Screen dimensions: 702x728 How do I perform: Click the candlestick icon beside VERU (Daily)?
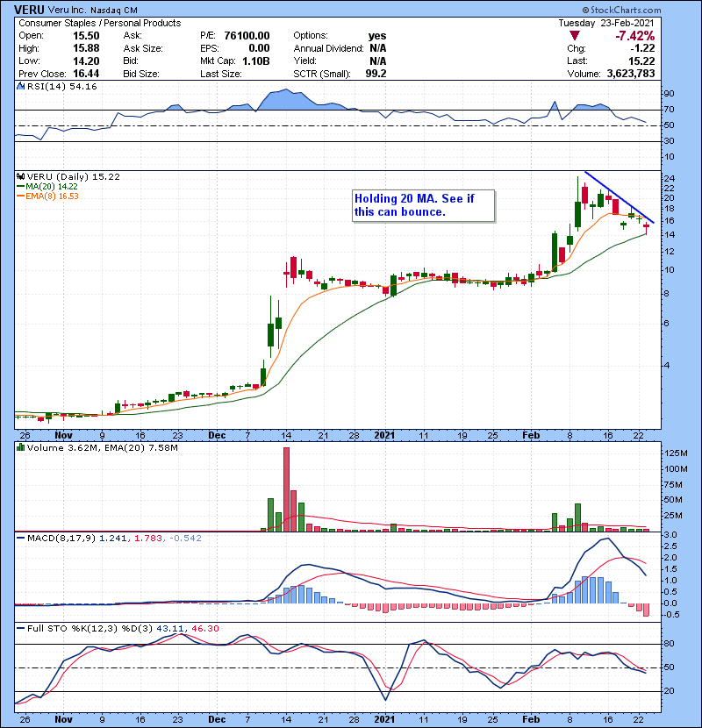pos(20,176)
